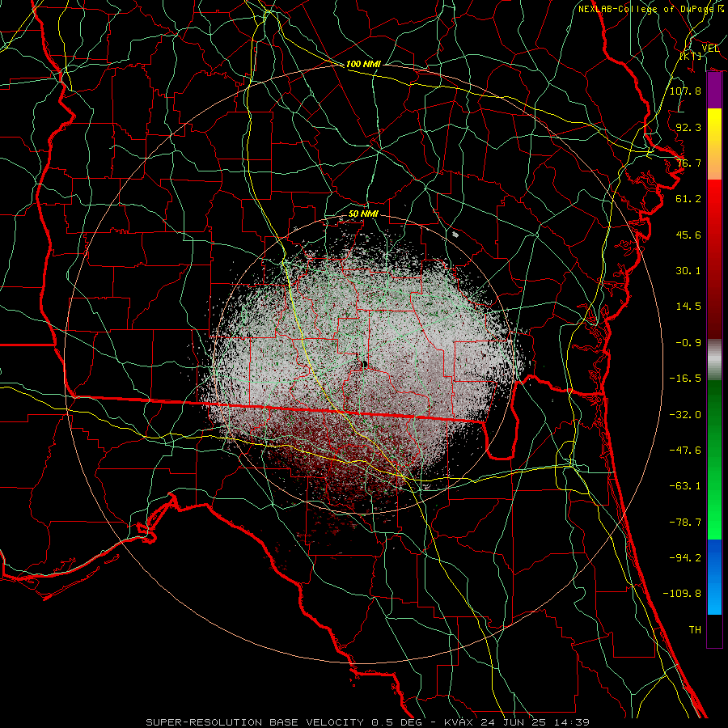
Task: Pick the yellow-orange segment of the velocity color bar
Action: pyautogui.click(x=714, y=144)
